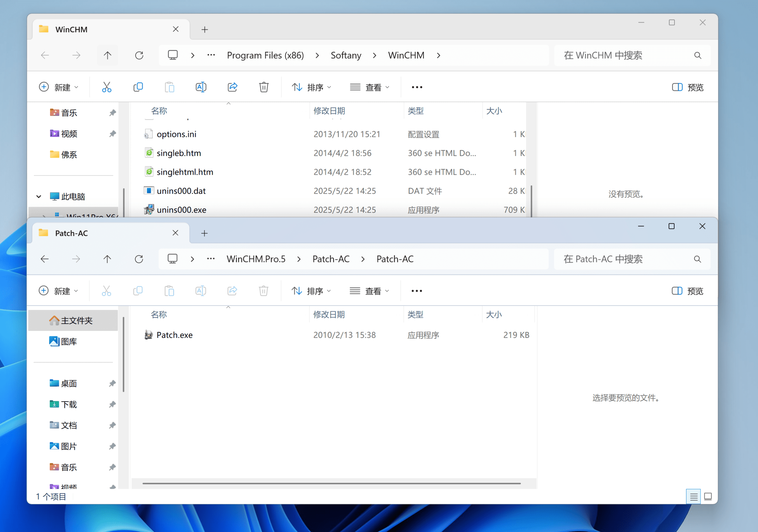This screenshot has height=532, width=758.
Task: Click the Share icon in WinCHM window toolbar
Action: point(232,87)
